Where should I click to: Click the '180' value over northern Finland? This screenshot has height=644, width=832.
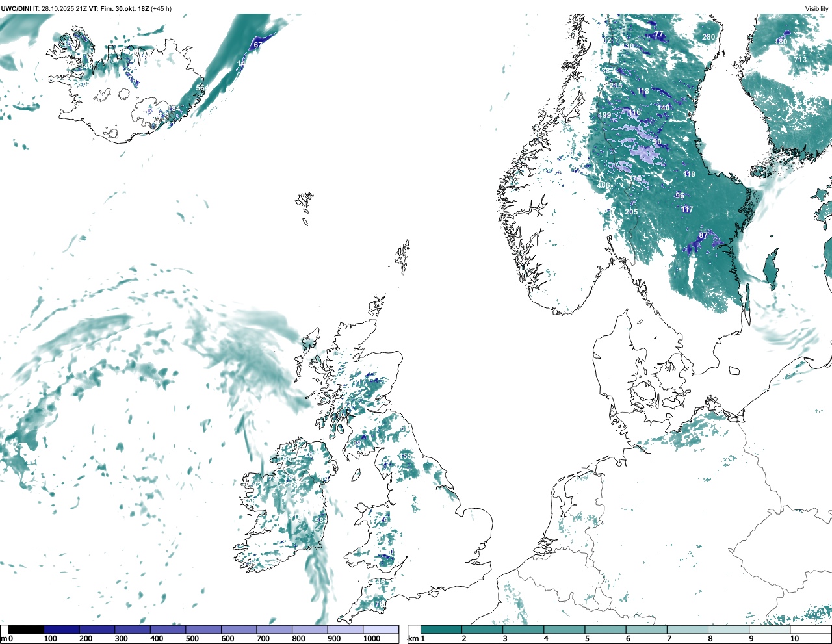coord(781,42)
